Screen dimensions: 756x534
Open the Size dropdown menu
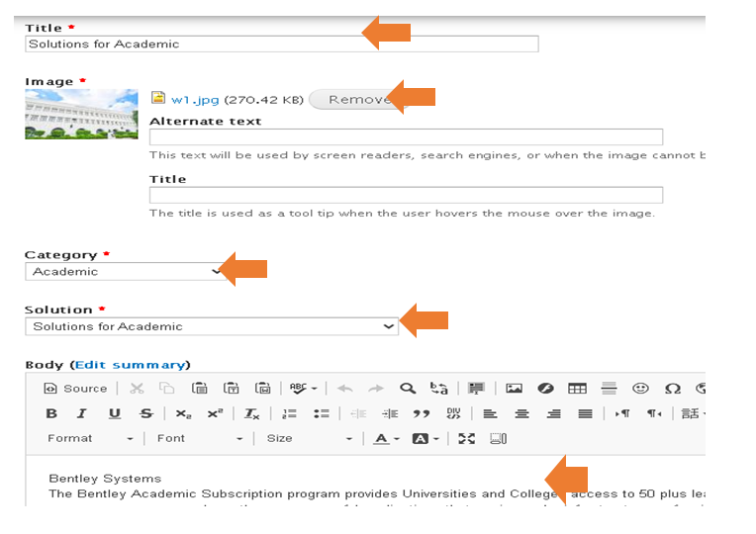308,438
